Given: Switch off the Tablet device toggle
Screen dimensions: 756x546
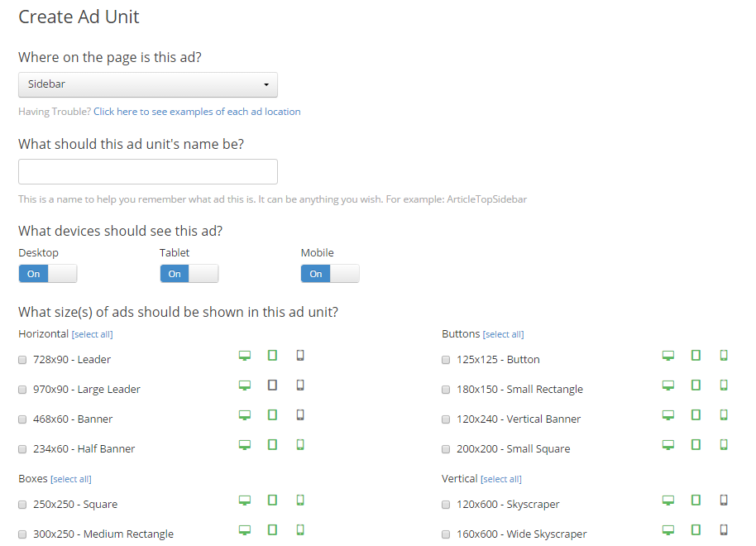Looking at the screenshot, I should pos(189,274).
